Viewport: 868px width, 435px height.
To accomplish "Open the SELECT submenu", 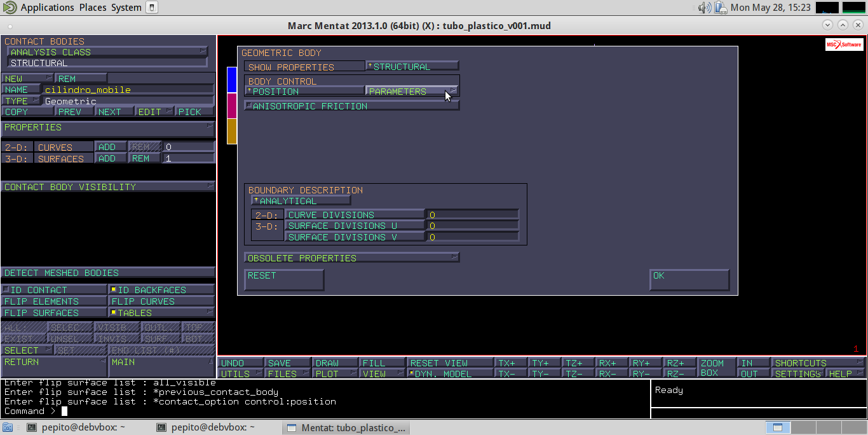I will click(27, 350).
